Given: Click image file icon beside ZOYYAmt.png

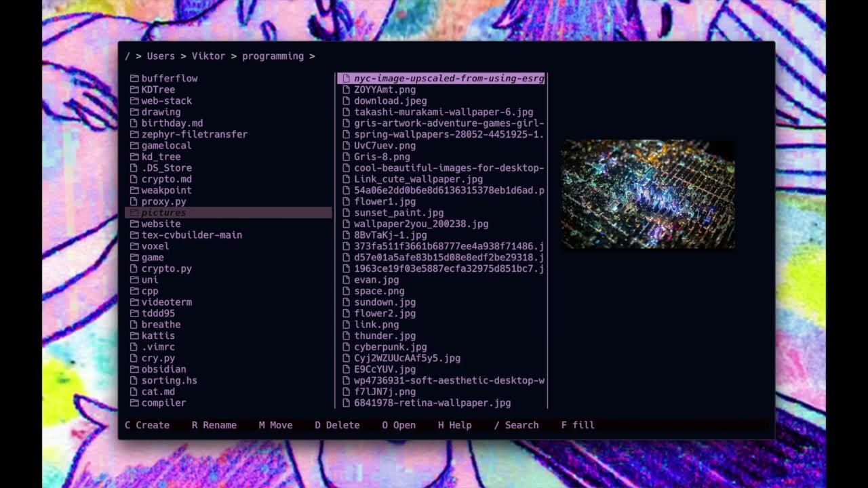Looking at the screenshot, I should coord(347,89).
